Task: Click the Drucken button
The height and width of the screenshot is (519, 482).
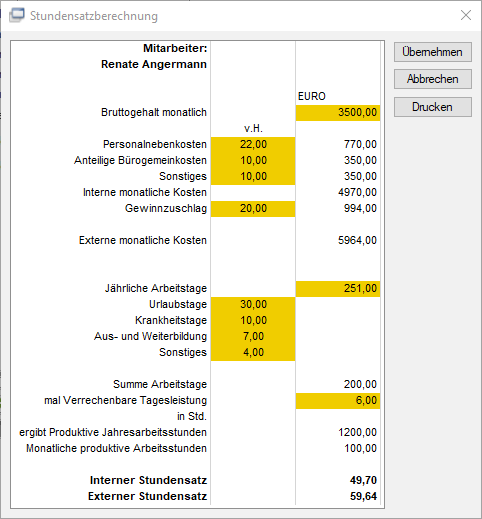Action: click(433, 107)
